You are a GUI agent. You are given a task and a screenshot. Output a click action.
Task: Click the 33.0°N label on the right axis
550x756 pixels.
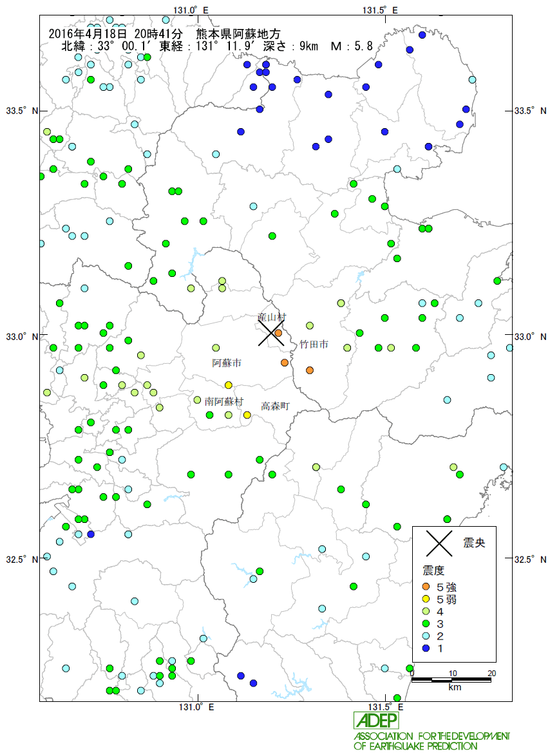click(x=531, y=336)
